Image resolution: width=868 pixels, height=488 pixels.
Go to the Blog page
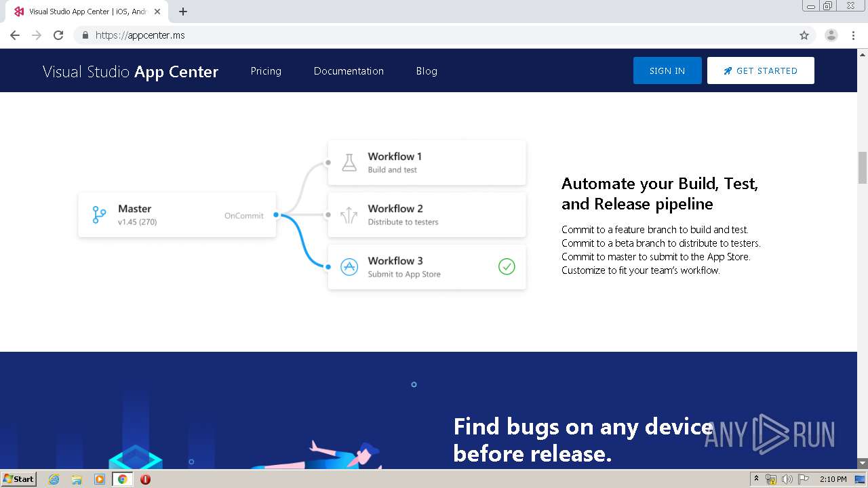pos(427,71)
